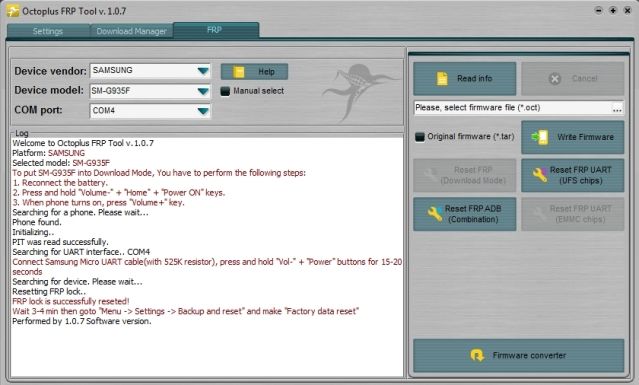Click the Read info document icon
The image size is (639, 385).
click(442, 79)
